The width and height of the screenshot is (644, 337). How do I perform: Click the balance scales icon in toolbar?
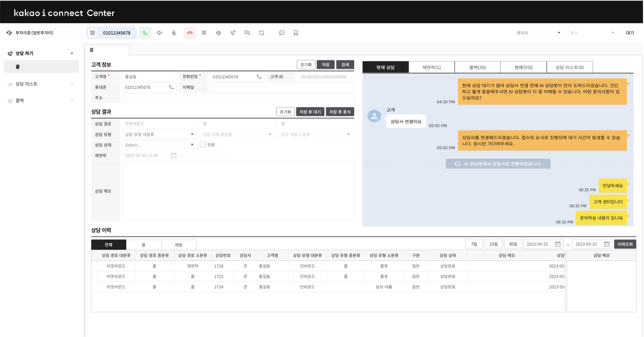tap(219, 33)
